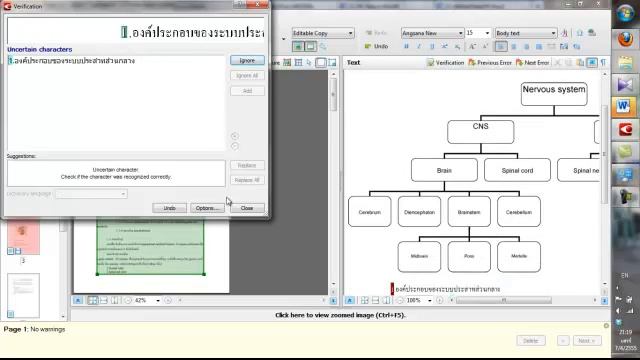The image size is (640, 360).
Task: Center align the text
Action: pyautogui.click(x=514, y=47)
